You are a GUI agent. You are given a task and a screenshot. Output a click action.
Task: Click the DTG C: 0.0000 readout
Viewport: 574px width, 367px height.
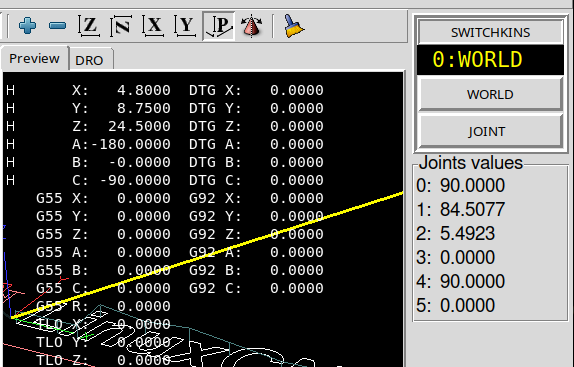pos(256,180)
